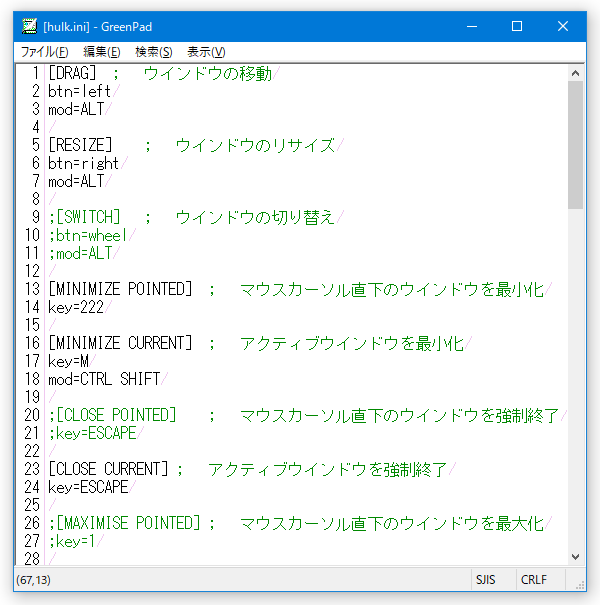
Task: Open the 編集(E) menu
Action: tap(102, 52)
